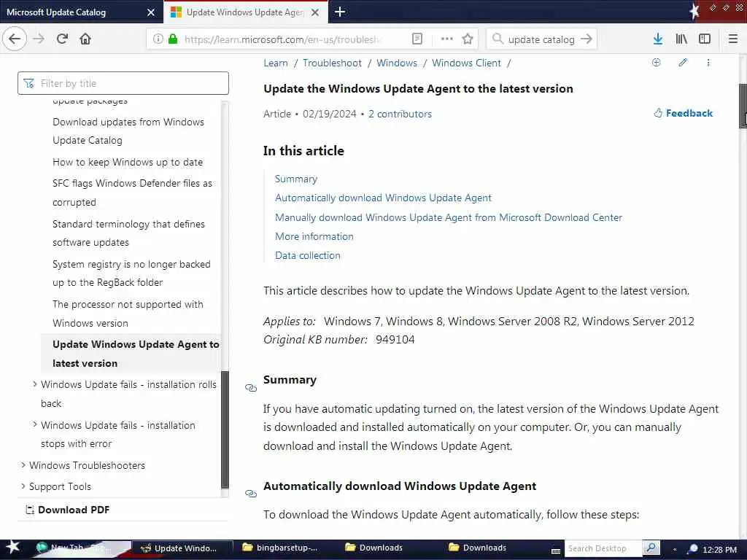
Task: Close the Update Windows Update Agent tab
Action: tap(315, 12)
